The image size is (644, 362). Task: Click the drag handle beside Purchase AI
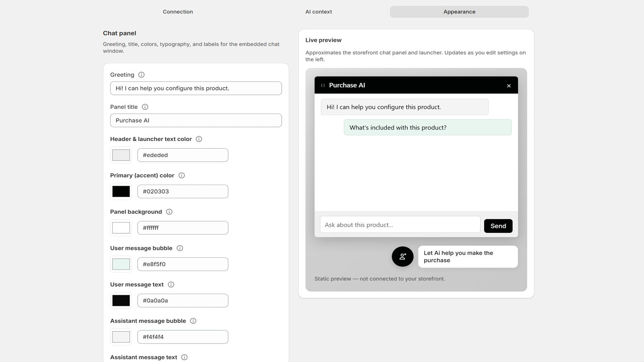point(322,85)
